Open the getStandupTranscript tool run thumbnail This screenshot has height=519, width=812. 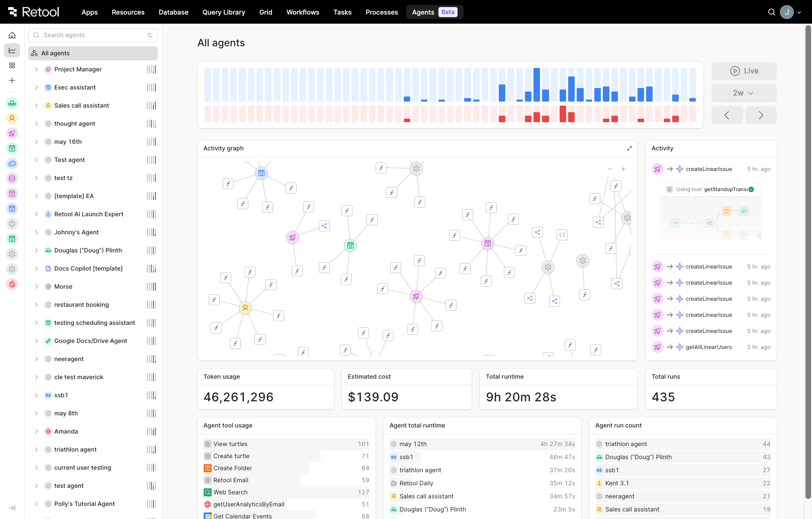(711, 215)
